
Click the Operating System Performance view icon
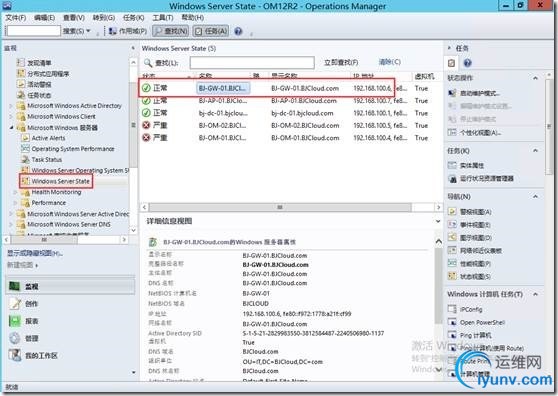click(x=25, y=149)
